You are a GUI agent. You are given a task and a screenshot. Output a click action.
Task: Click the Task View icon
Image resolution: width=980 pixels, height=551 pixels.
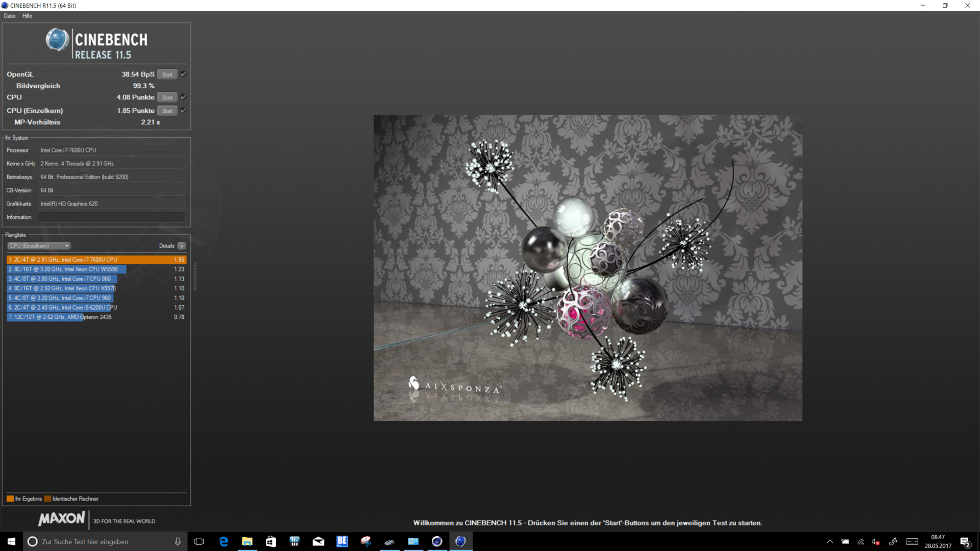[199, 541]
